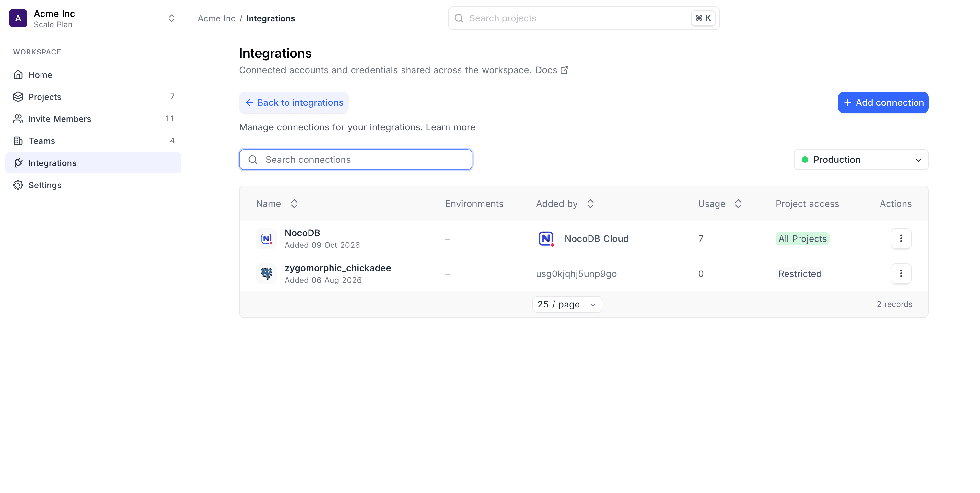Screen dimensions: 980x493
Task: Open actions menu for zygomorphic_chickadee row
Action: 901,274
